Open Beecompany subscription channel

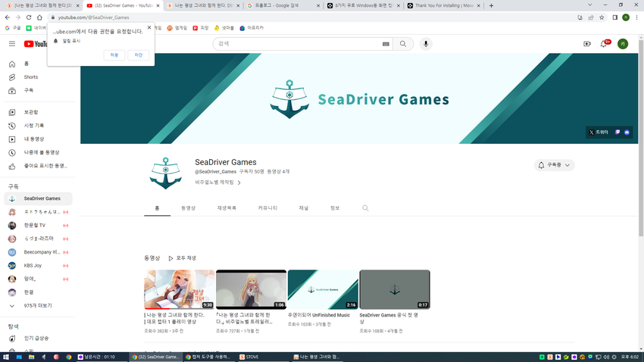coord(38,252)
